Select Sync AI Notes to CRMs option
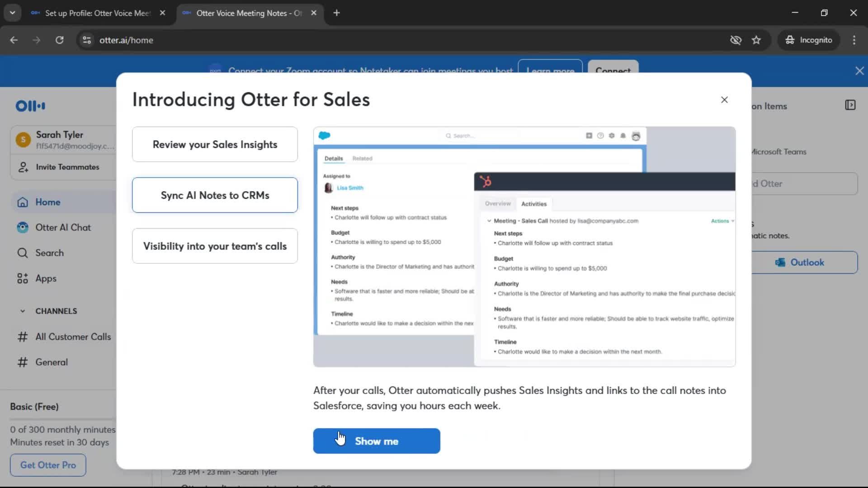The height and width of the screenshot is (488, 868). 215,195
